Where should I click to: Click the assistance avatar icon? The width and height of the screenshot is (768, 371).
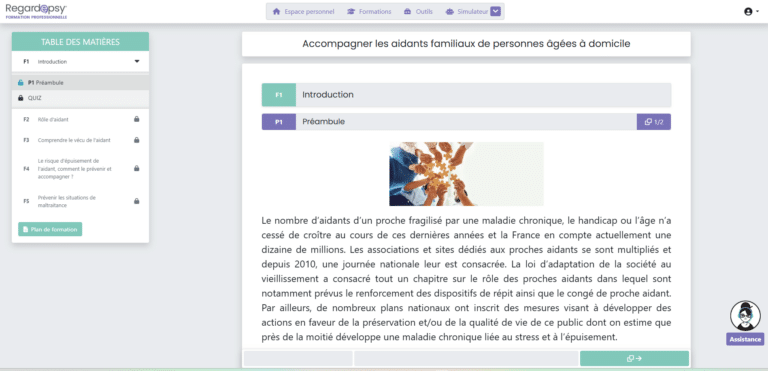coord(744,316)
